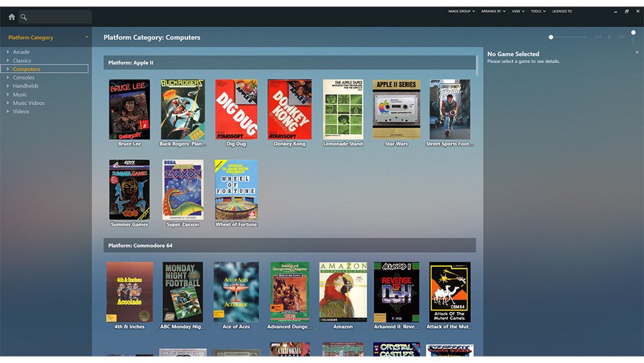Click the next track button

coord(621,37)
